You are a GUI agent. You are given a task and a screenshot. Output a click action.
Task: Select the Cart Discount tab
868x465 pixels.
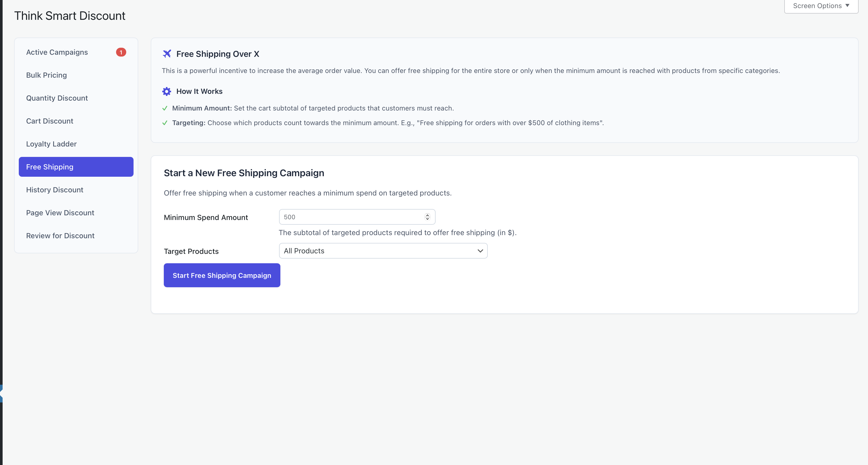(x=50, y=121)
